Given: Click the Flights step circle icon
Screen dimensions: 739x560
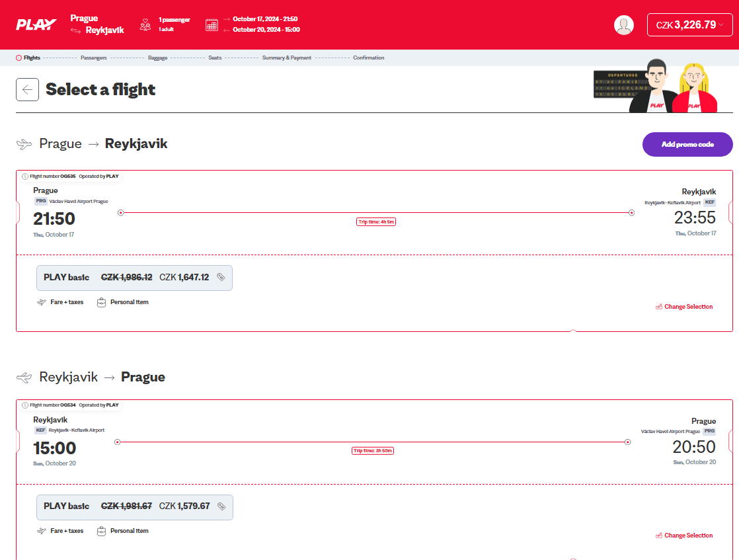Looking at the screenshot, I should (19, 58).
